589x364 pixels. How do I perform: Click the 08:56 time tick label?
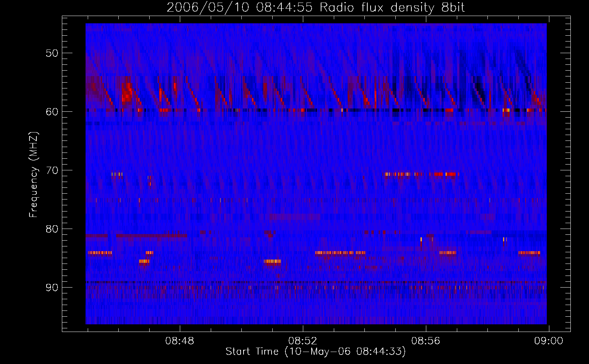[x=426, y=341]
